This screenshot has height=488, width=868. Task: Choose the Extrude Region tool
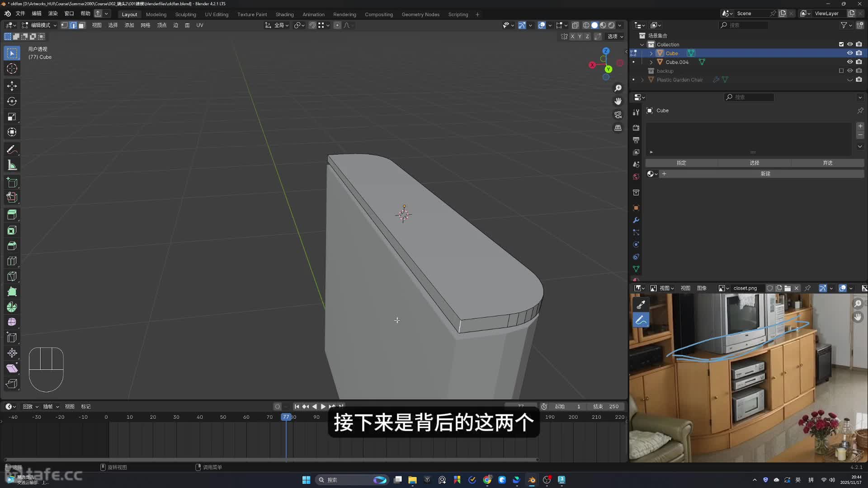click(x=12, y=215)
